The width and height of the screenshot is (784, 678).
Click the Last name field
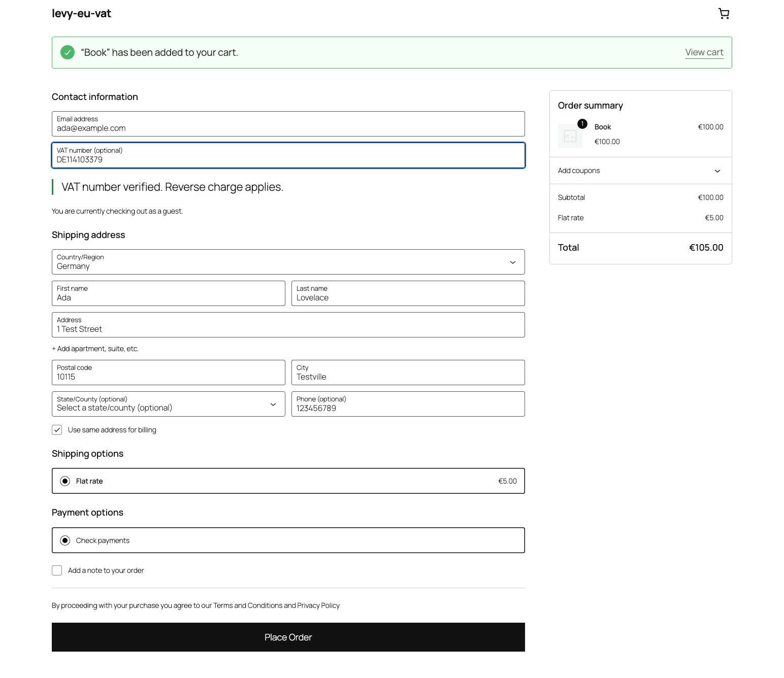click(408, 293)
